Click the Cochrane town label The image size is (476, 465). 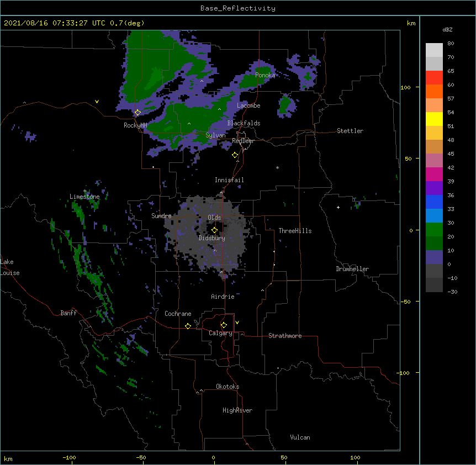pyautogui.click(x=178, y=314)
